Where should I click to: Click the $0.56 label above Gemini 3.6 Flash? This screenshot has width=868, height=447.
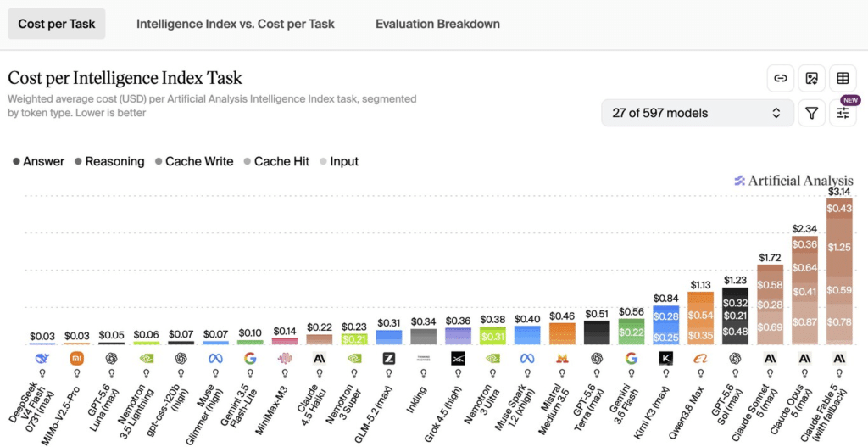tap(631, 312)
